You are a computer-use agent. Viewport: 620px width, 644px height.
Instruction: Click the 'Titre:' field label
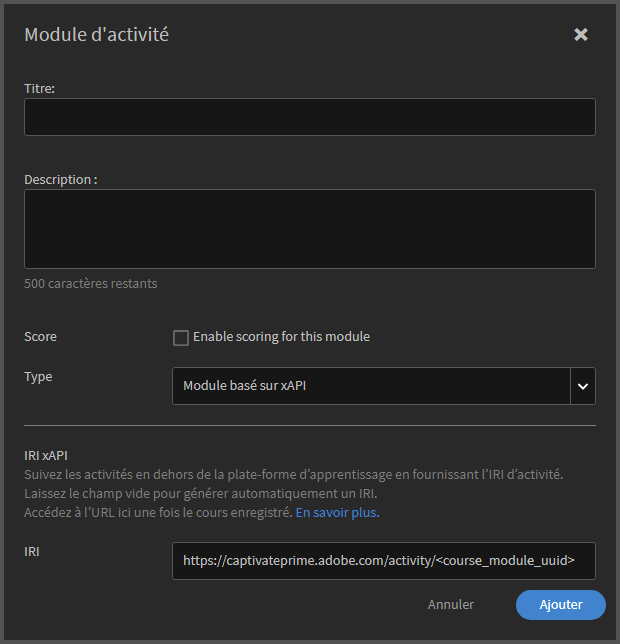(40, 89)
